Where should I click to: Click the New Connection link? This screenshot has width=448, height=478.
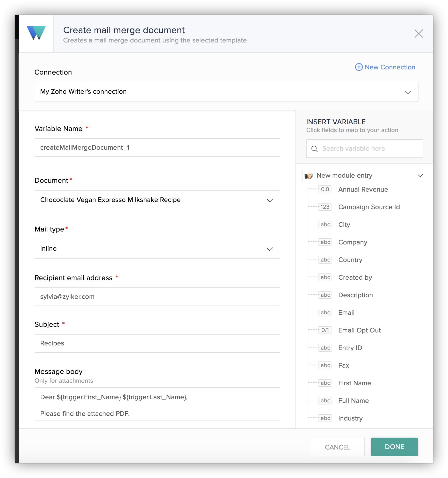point(389,67)
